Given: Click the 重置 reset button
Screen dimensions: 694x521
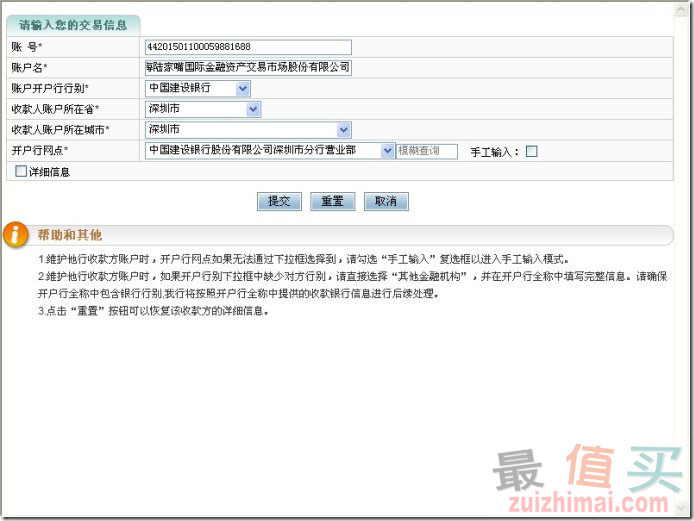Looking at the screenshot, I should pyautogui.click(x=332, y=201).
